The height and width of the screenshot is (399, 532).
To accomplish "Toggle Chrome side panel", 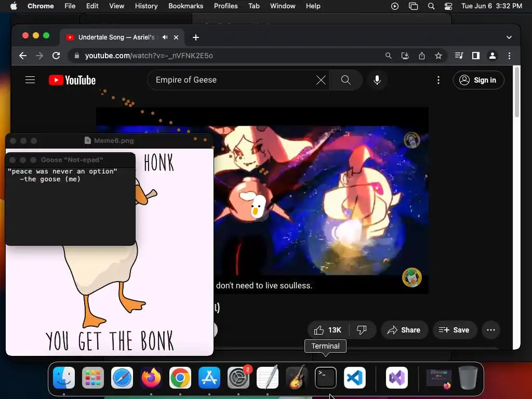I will pos(476,56).
